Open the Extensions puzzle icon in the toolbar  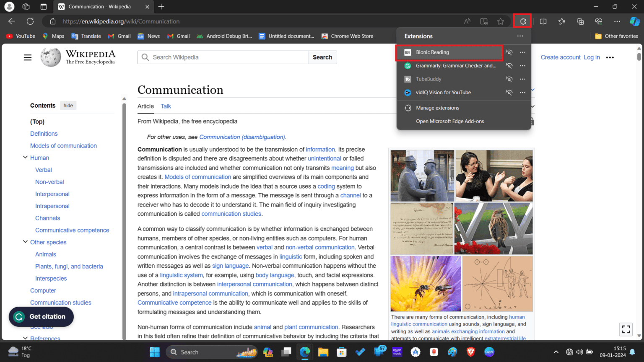coord(522,21)
